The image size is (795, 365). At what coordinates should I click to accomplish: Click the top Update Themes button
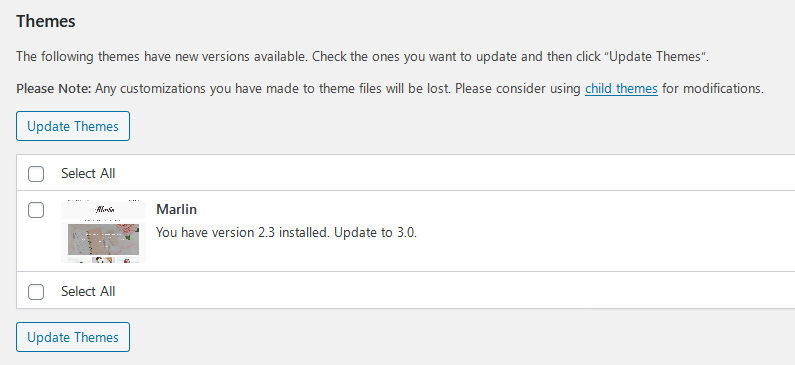click(x=73, y=126)
